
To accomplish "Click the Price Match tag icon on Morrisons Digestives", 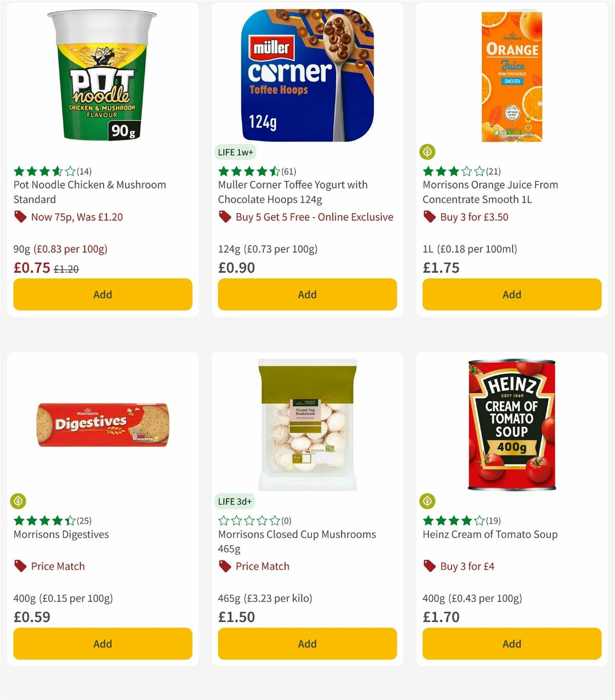I will [x=20, y=566].
